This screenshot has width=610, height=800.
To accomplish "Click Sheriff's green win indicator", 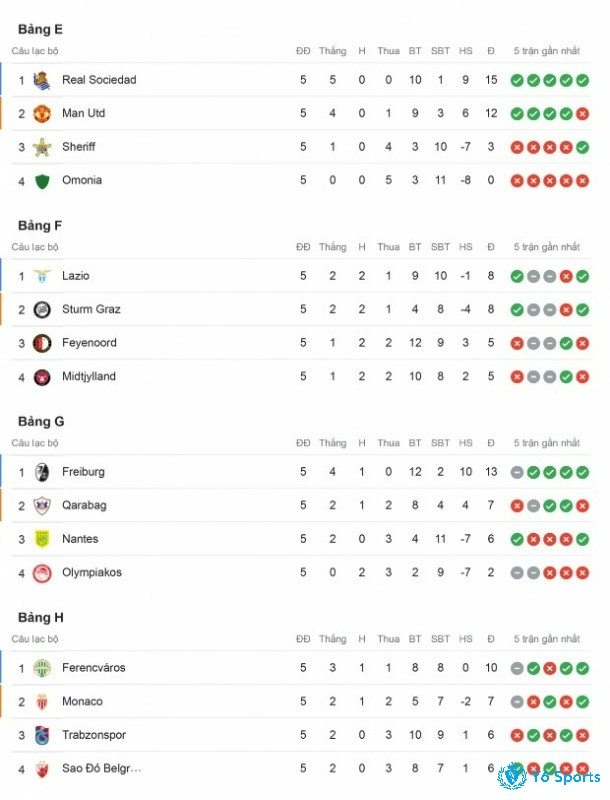I will [x=582, y=147].
